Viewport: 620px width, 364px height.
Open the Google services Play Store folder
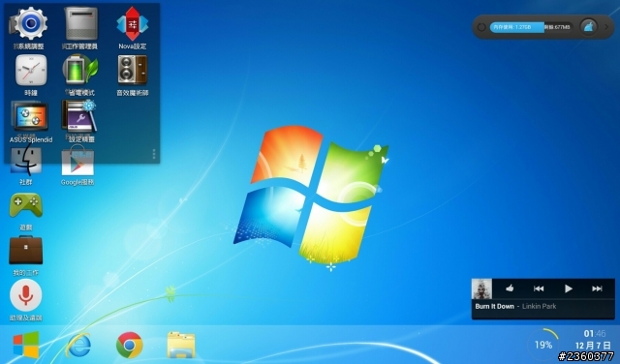click(77, 161)
